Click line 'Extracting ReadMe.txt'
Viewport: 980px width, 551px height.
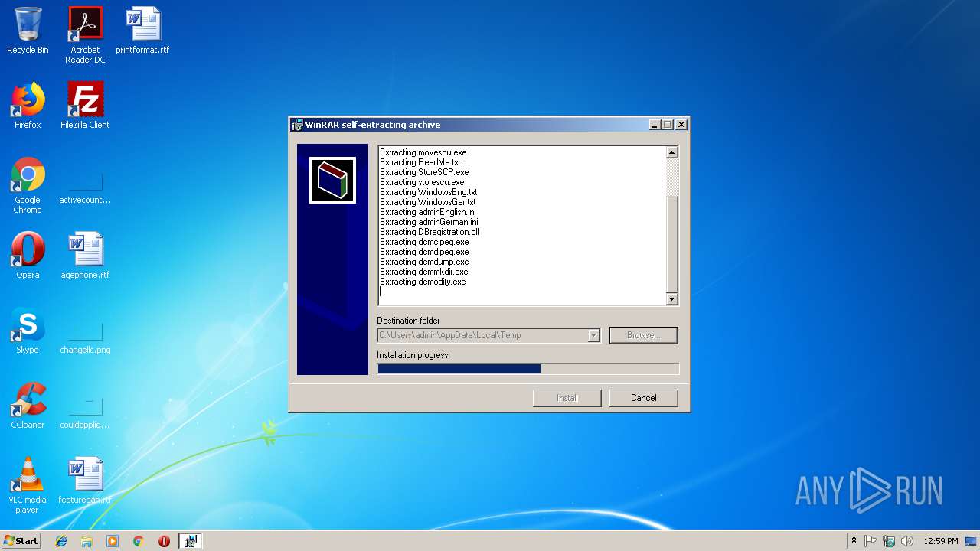click(x=420, y=162)
